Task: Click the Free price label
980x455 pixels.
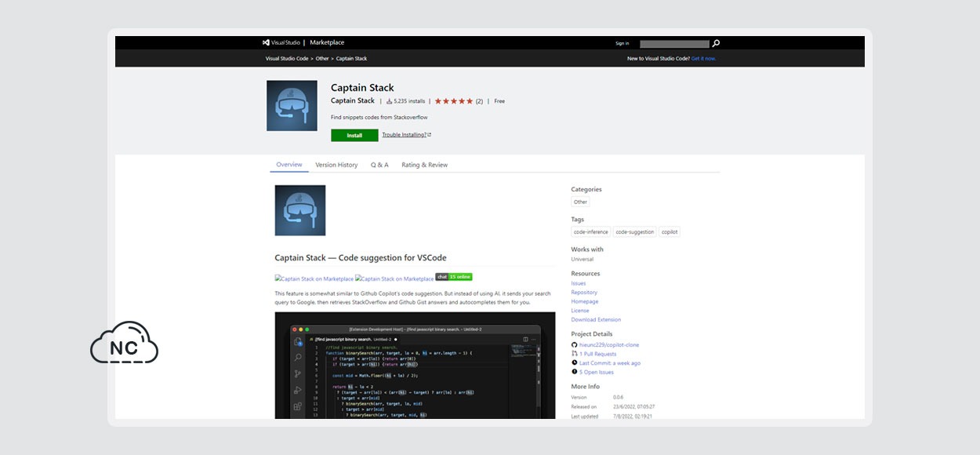Action: 499,101
